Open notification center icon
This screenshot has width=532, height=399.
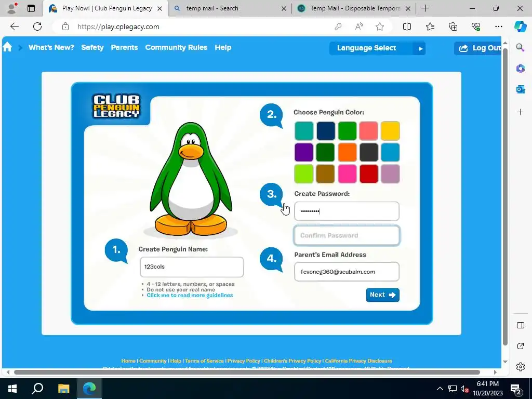pyautogui.click(x=516, y=389)
